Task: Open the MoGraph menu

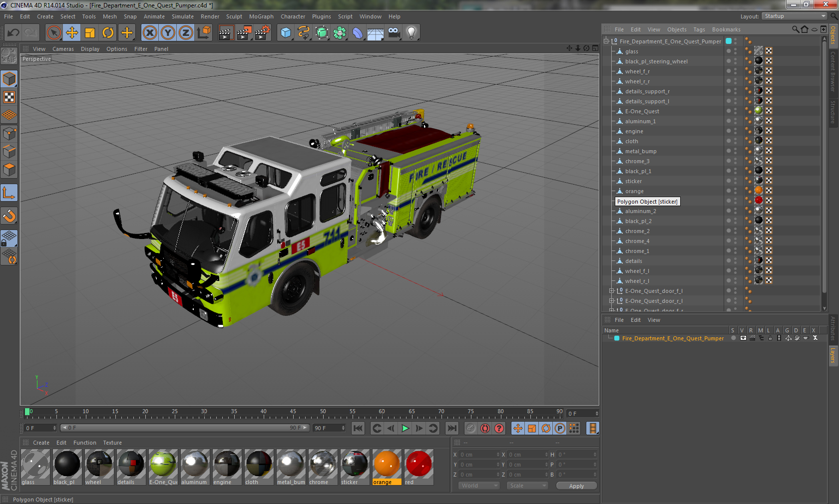Action: [261, 16]
